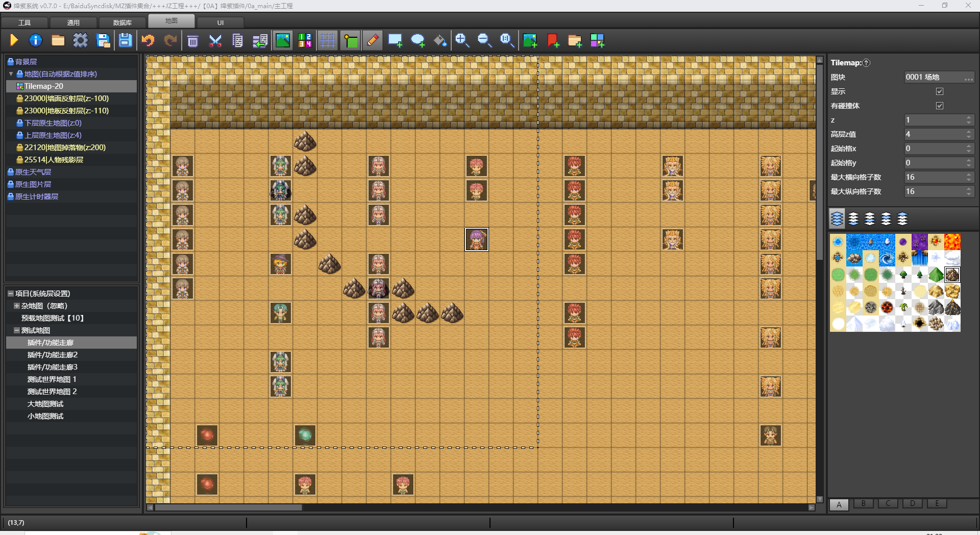The width and height of the screenshot is (980, 535).
Task: Switch to the UI tab
Action: [x=220, y=22]
